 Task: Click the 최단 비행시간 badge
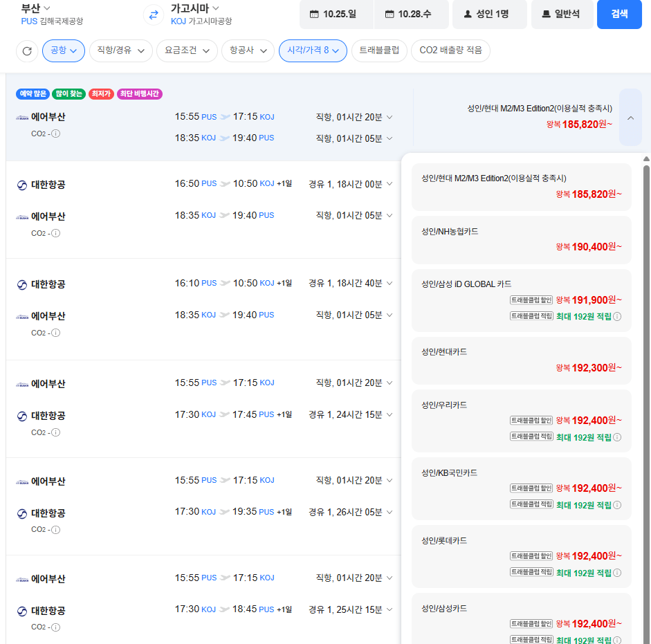(x=140, y=94)
